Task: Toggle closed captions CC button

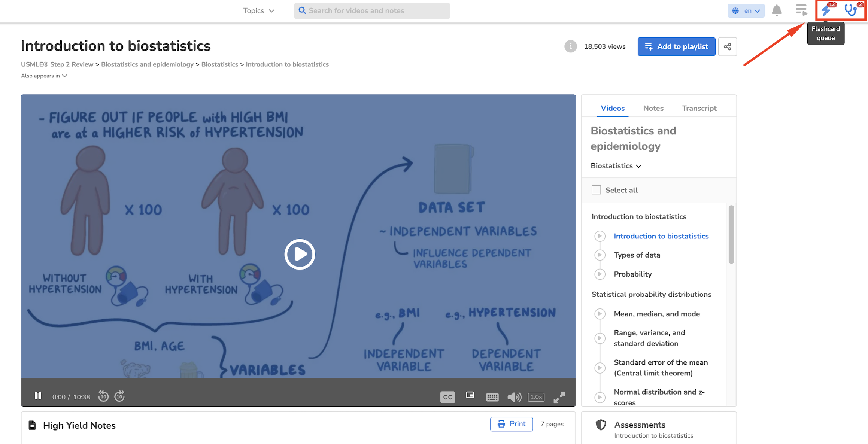Action: click(447, 397)
